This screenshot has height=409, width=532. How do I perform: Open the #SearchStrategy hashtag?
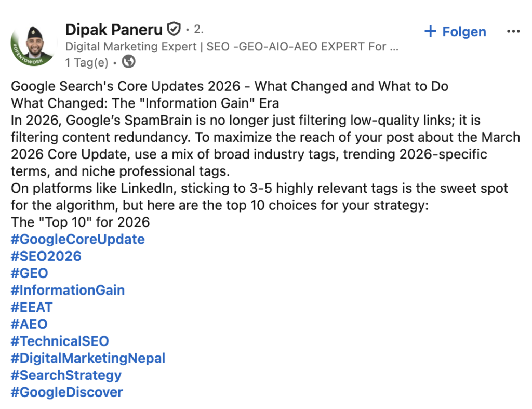66,375
